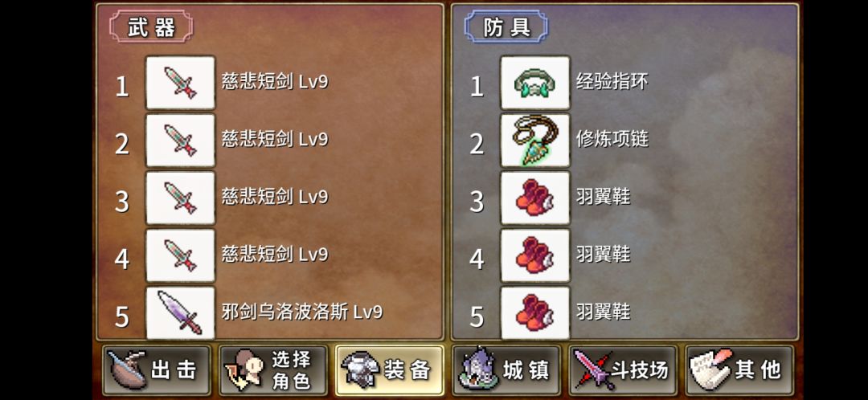868x400 pixels.
Task: Select the dagger icon in weapon slot 4
Action: click(x=180, y=255)
